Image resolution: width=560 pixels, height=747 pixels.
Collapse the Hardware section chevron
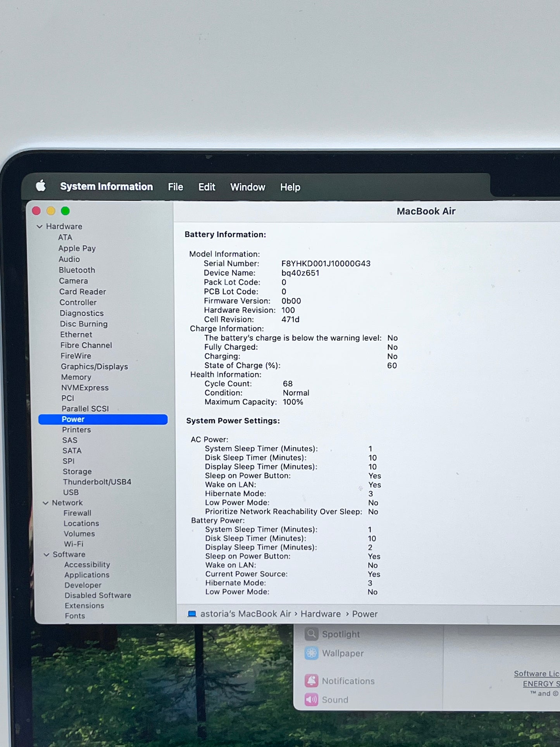coord(40,226)
